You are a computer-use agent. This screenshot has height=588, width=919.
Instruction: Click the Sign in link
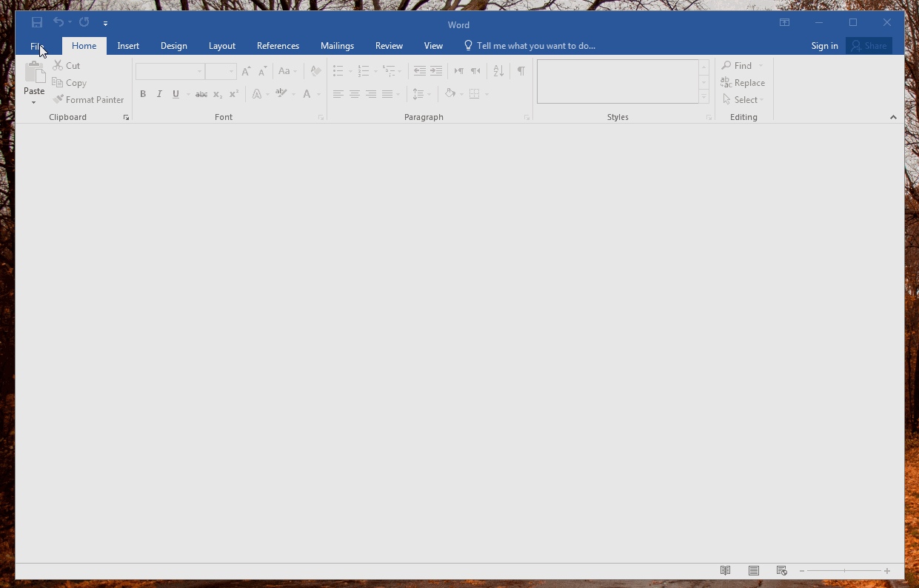(824, 46)
